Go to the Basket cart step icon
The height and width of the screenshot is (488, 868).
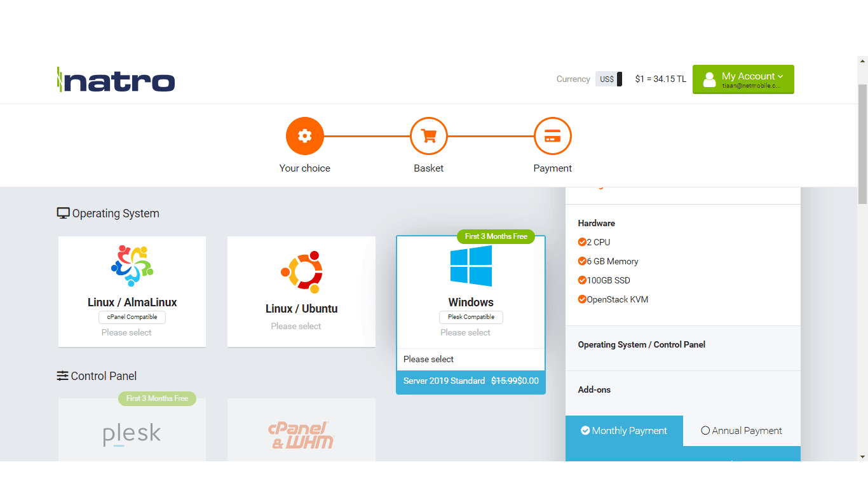pyautogui.click(x=429, y=136)
